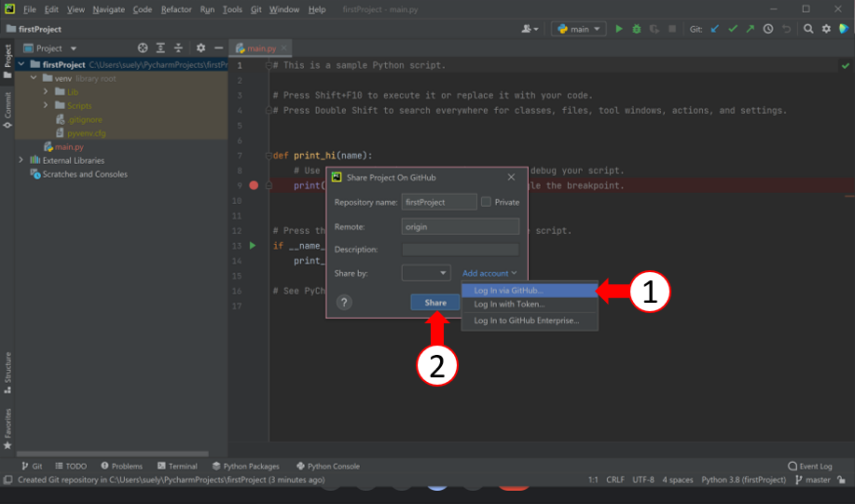Click the Share button
855x504 pixels.
pyautogui.click(x=435, y=303)
